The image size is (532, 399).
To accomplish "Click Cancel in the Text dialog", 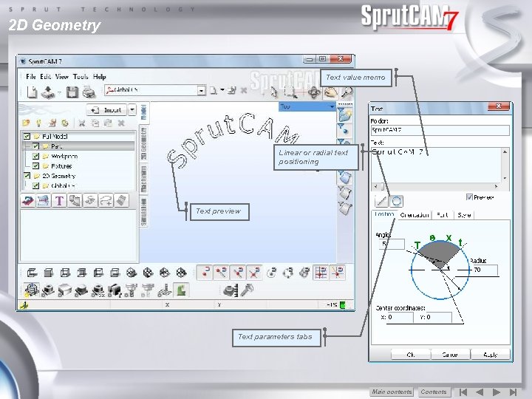I will tap(450, 355).
